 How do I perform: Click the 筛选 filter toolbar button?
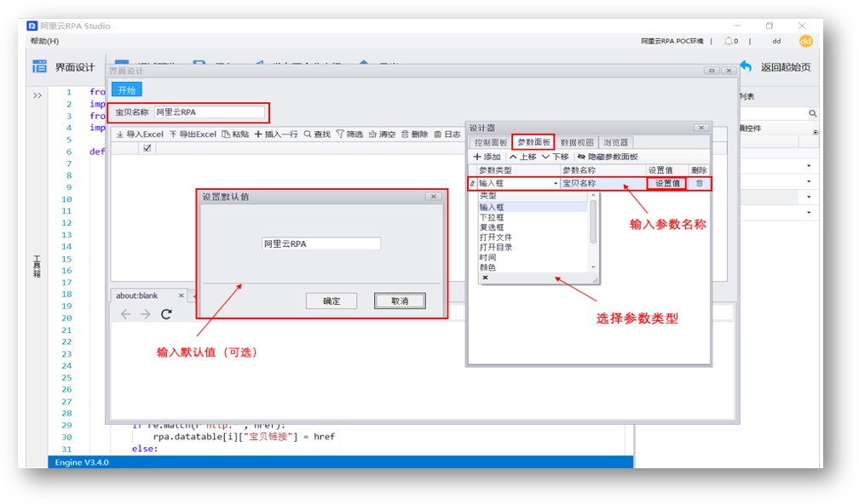coord(349,134)
